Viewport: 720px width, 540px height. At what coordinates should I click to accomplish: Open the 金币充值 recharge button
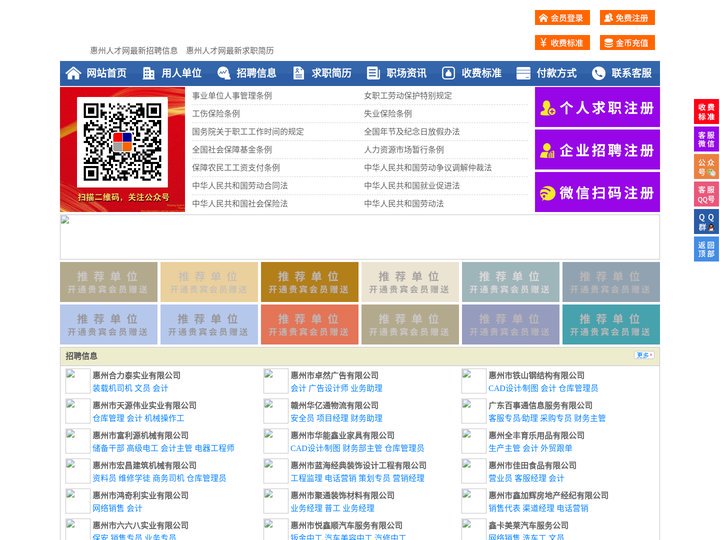(627, 43)
